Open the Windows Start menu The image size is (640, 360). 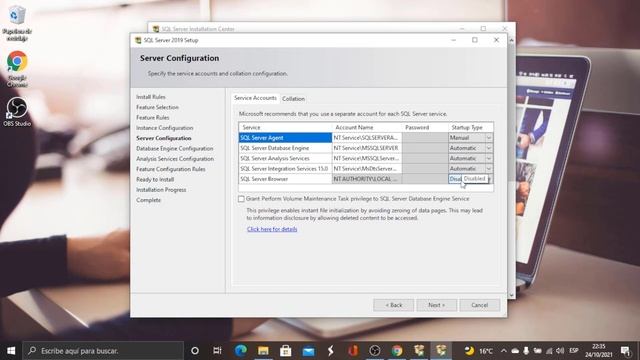11,351
